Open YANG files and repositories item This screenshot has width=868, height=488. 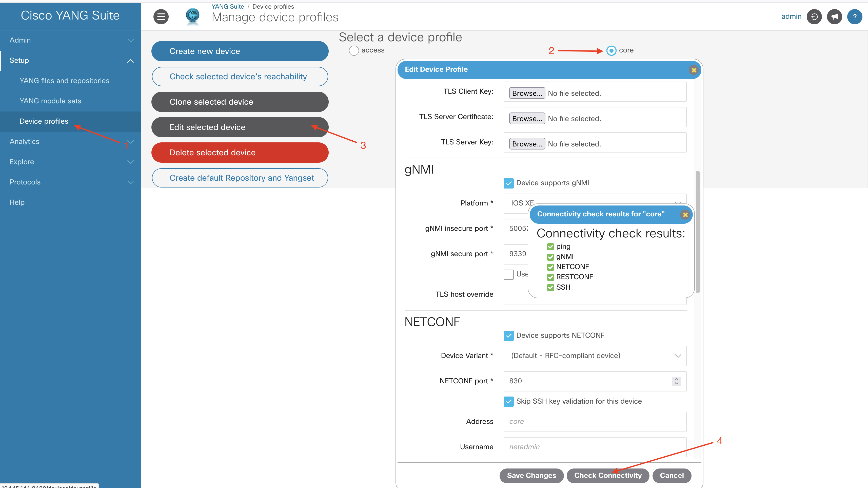point(64,81)
